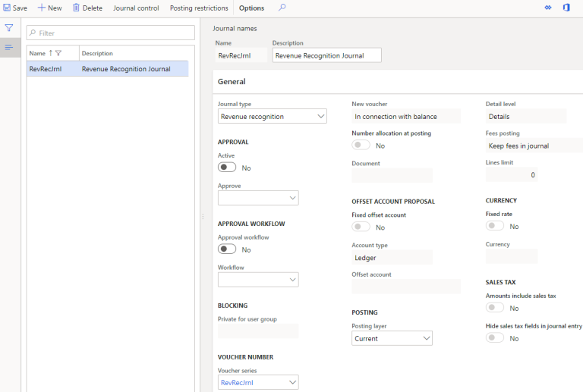Open the Journal control menu

tap(136, 8)
